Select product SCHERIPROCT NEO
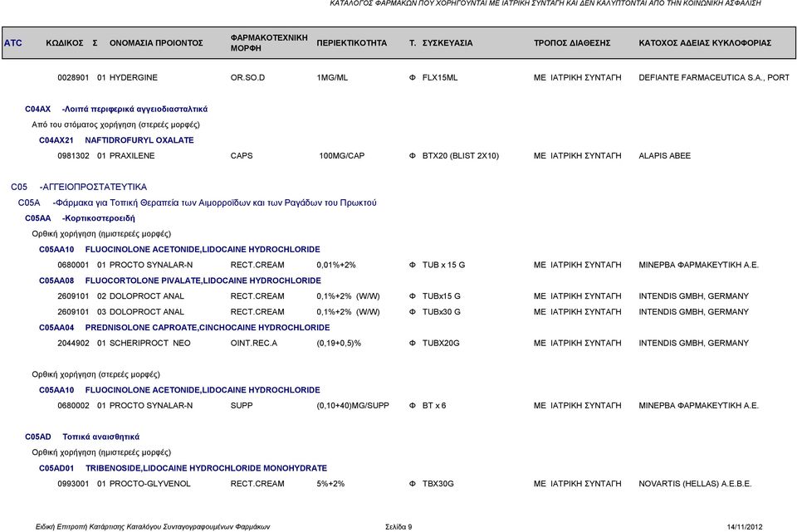The height and width of the screenshot is (532, 797). (x=150, y=344)
